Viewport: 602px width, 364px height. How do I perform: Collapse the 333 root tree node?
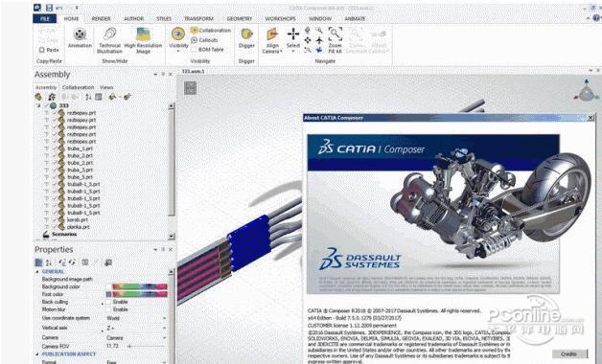pyautogui.click(x=38, y=105)
